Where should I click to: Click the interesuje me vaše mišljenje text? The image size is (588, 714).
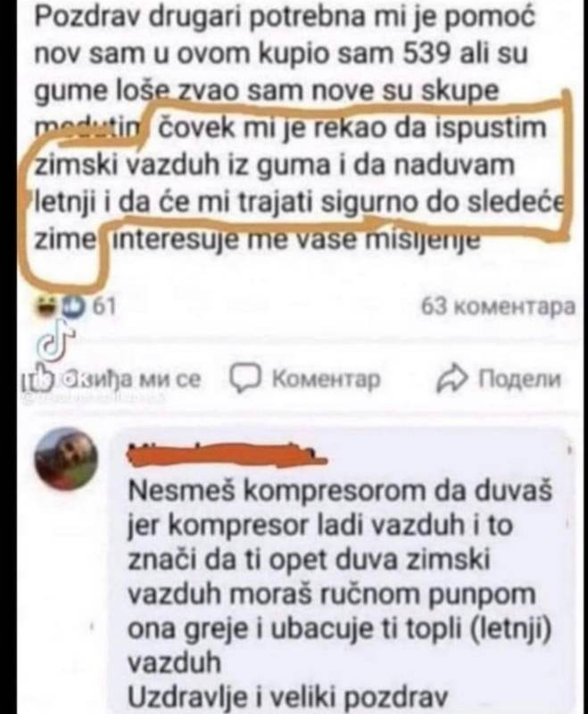(x=296, y=240)
